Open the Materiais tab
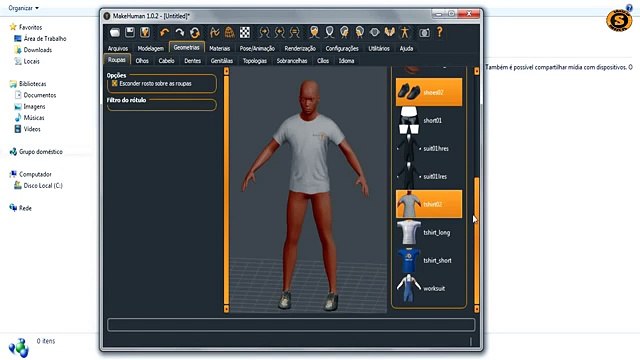This screenshot has height=360, width=640. (220, 48)
